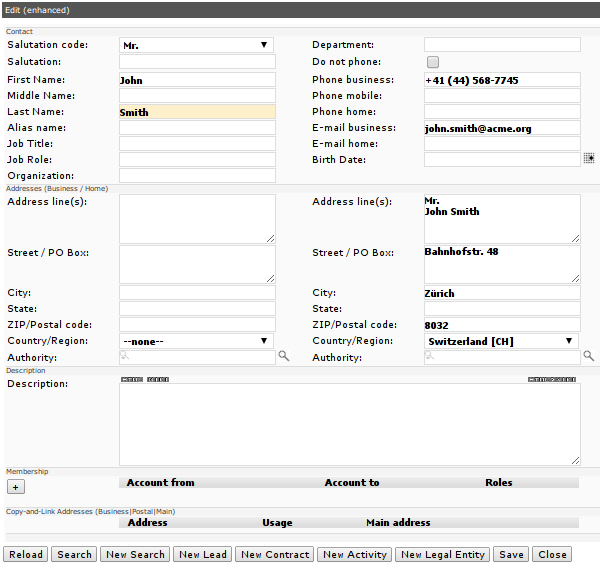Save the contact record
Screen dimensions: 600x564
(511, 554)
